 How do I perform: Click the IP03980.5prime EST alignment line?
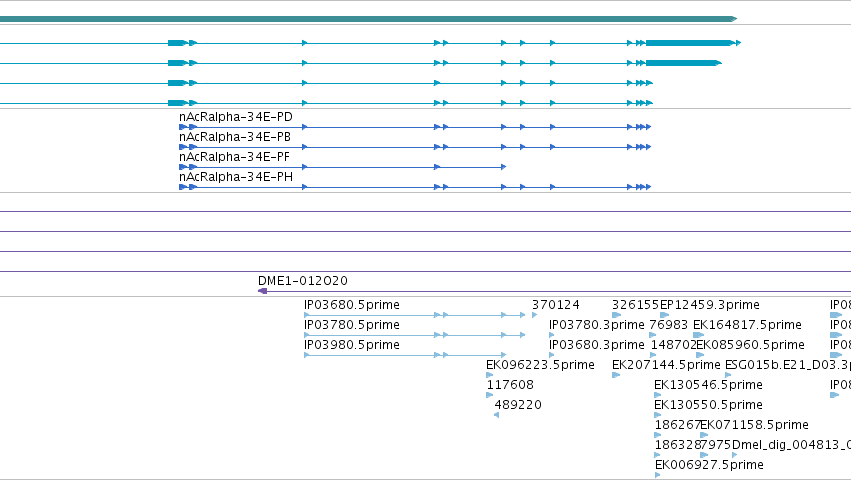point(405,355)
